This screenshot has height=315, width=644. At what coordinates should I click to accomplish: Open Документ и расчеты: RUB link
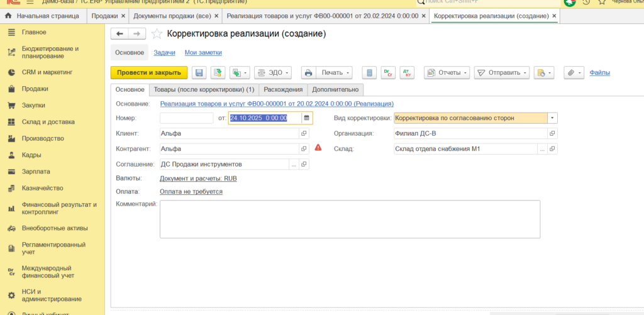tap(198, 179)
